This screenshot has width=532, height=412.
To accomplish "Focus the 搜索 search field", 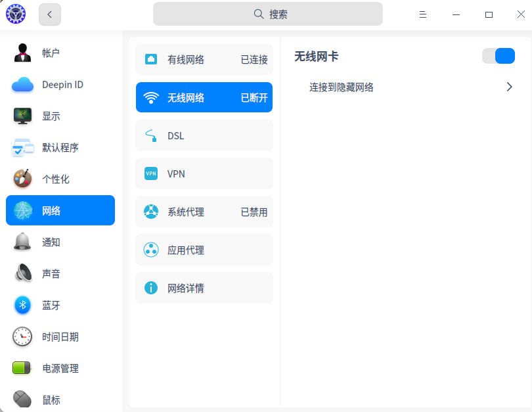I will pyautogui.click(x=268, y=14).
